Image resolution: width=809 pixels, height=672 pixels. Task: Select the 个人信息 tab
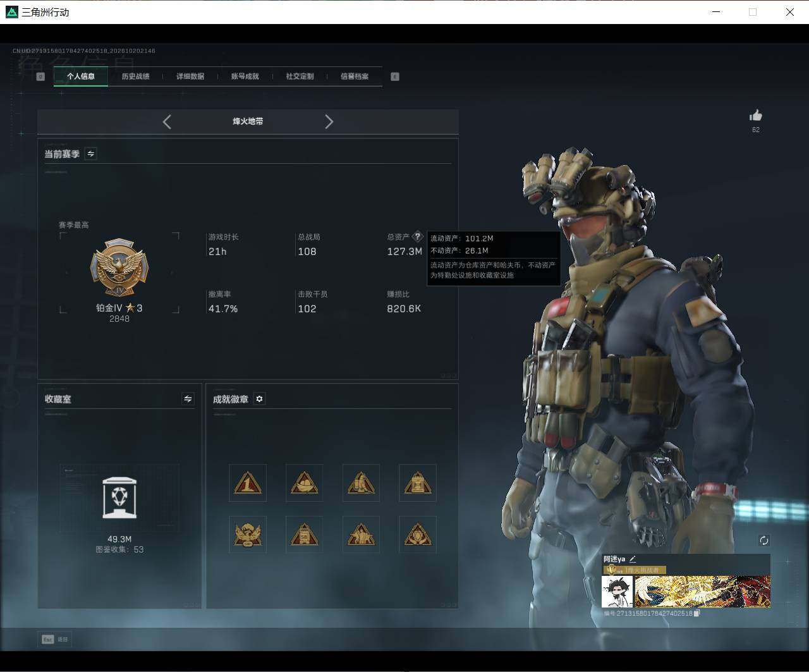(81, 76)
